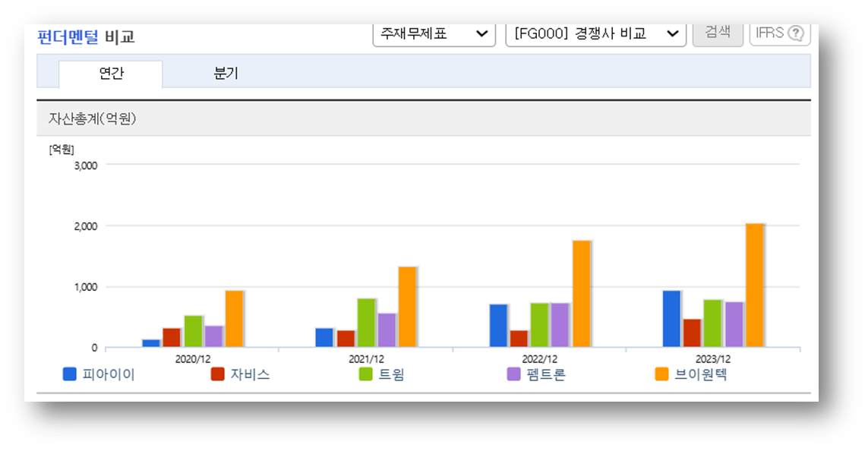868x451 pixels.
Task: Click the 1,000 y-axis label
Action: [86, 287]
